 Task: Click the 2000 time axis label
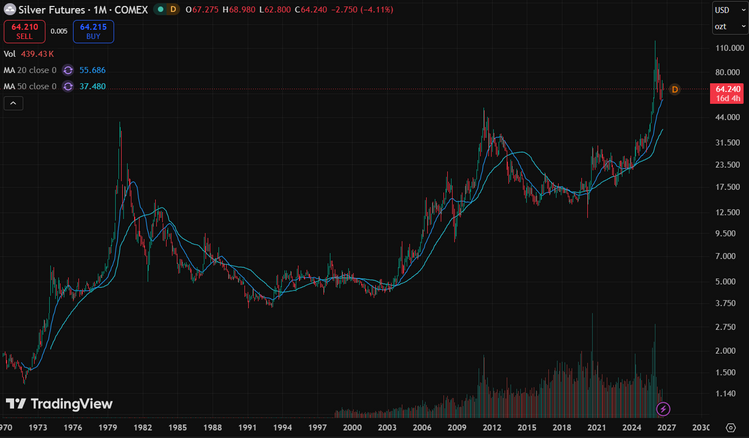pyautogui.click(x=352, y=428)
